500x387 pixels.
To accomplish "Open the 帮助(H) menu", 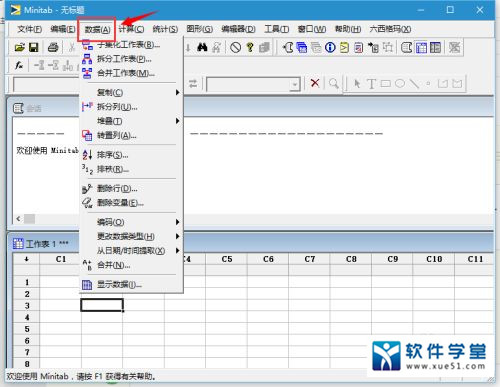I will [x=348, y=29].
